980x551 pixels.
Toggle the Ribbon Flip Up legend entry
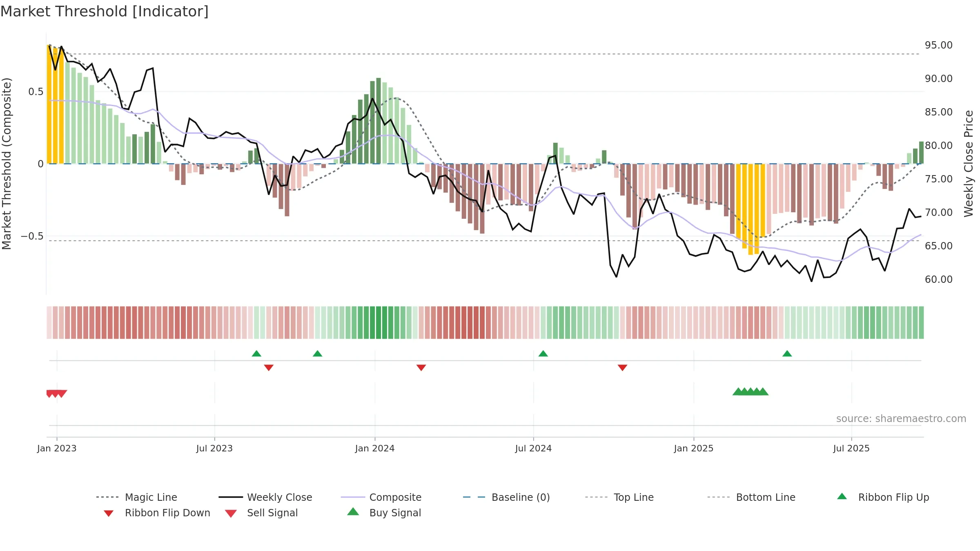[883, 497]
